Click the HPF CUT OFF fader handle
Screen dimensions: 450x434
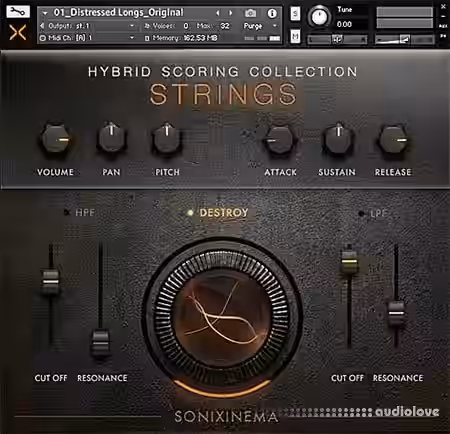[50, 282]
